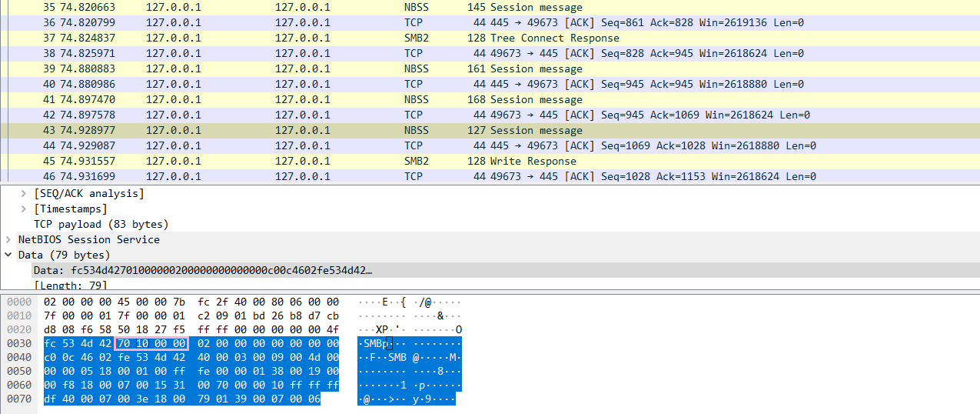The height and width of the screenshot is (414, 980).
Task: Expand the [Timestamps] tree node
Action: [x=25, y=209]
